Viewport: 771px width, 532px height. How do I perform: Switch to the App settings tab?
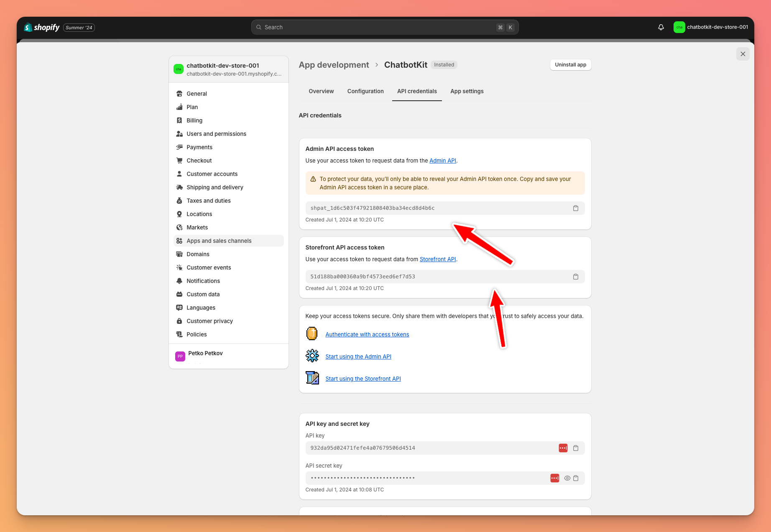467,91
